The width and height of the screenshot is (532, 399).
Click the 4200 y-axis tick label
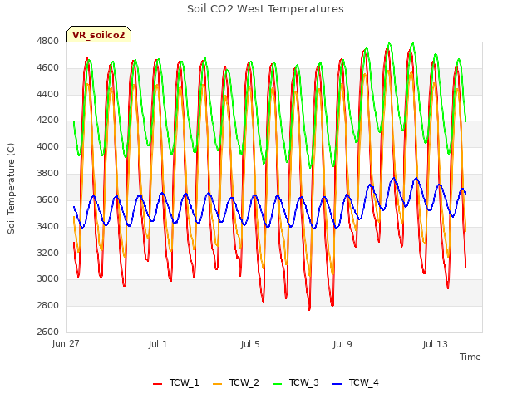[48, 121]
